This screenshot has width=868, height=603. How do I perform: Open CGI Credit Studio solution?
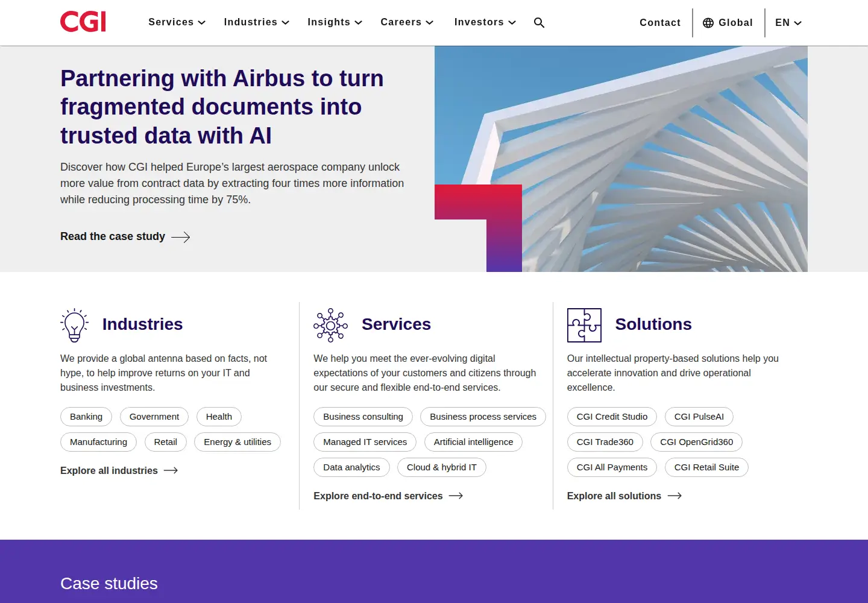[612, 417]
